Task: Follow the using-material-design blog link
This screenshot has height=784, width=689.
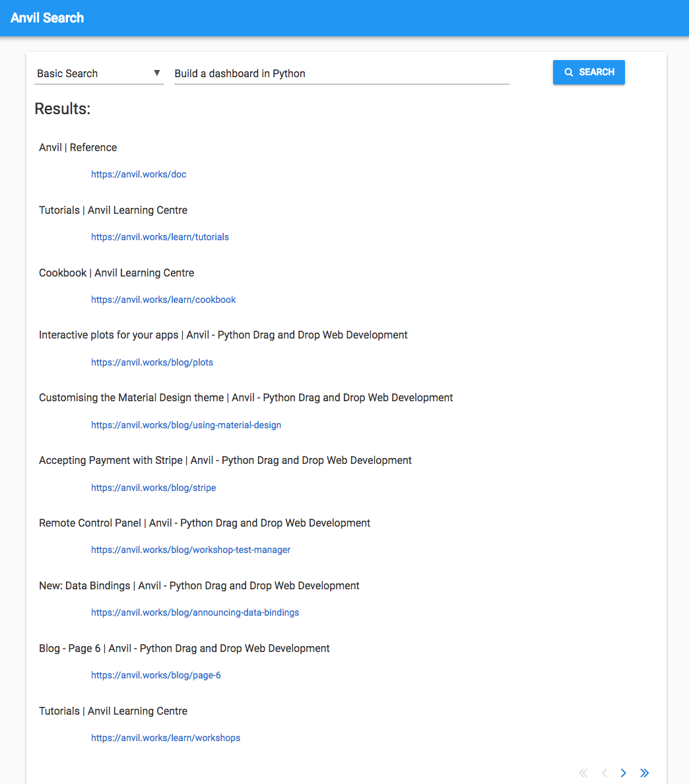Action: tap(186, 425)
